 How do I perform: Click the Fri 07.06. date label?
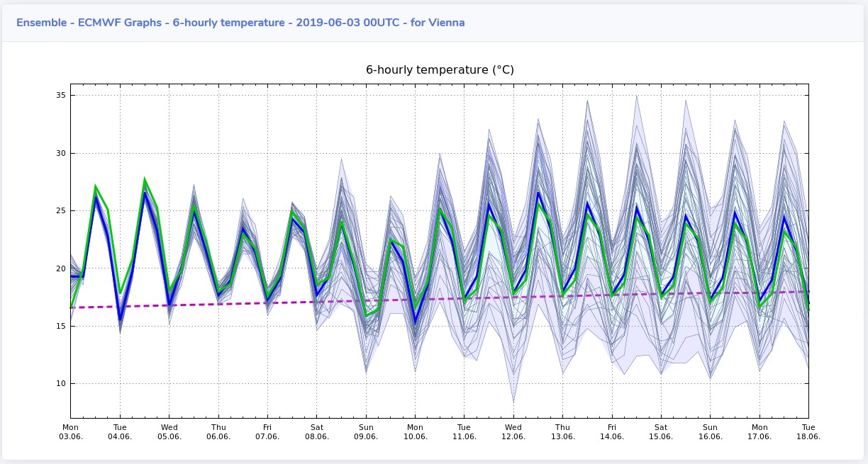[x=267, y=432]
